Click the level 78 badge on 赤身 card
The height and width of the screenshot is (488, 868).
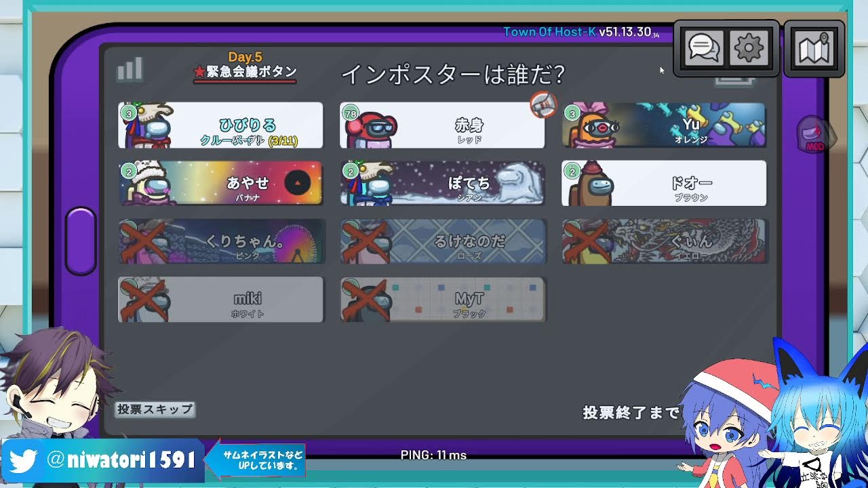pos(351,113)
